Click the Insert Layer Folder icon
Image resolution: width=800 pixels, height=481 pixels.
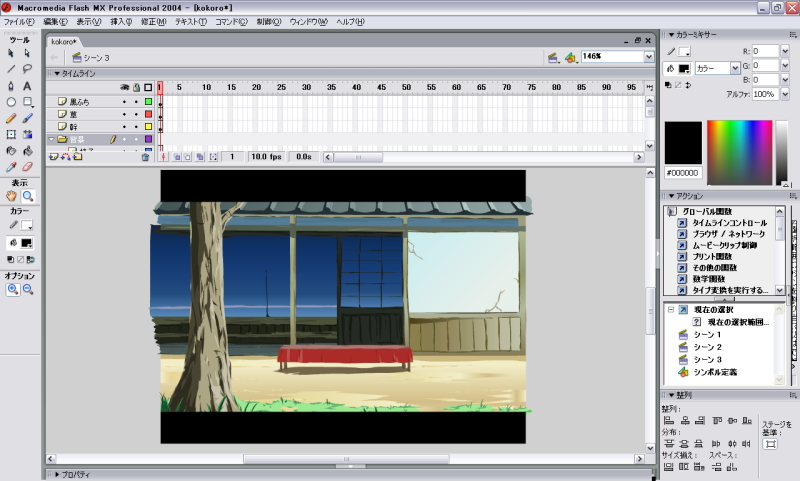(77, 157)
